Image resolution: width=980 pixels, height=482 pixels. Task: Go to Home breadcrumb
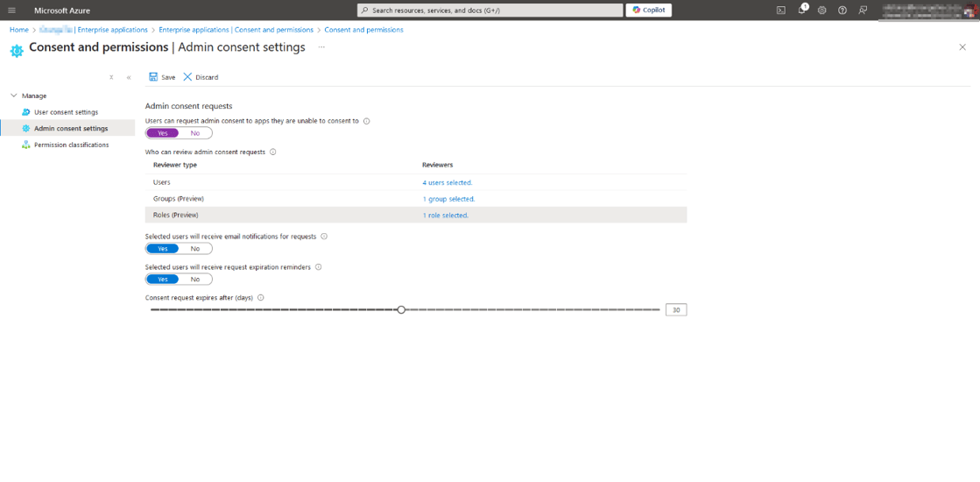point(18,30)
